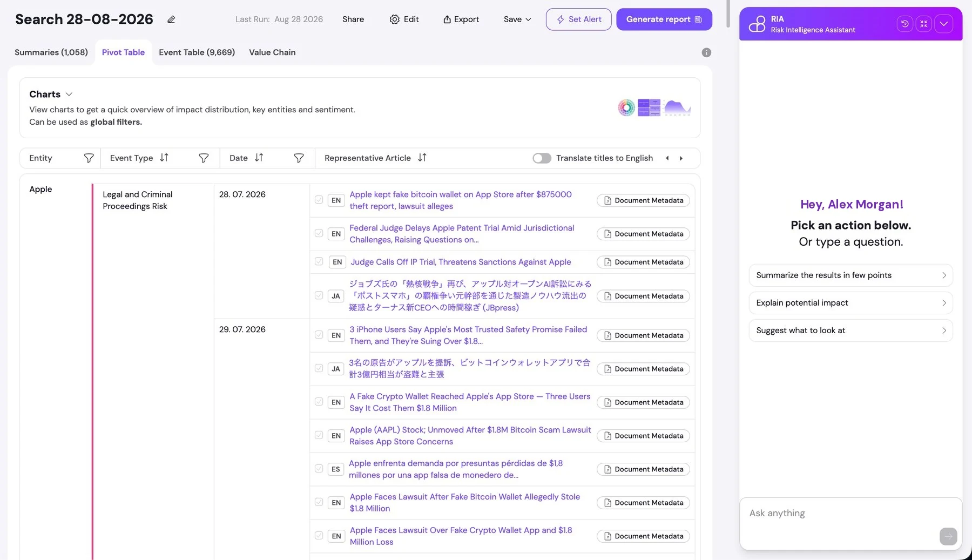
Task: Check the 'Federal Judge Delays Apple Patent' article
Action: [319, 233]
